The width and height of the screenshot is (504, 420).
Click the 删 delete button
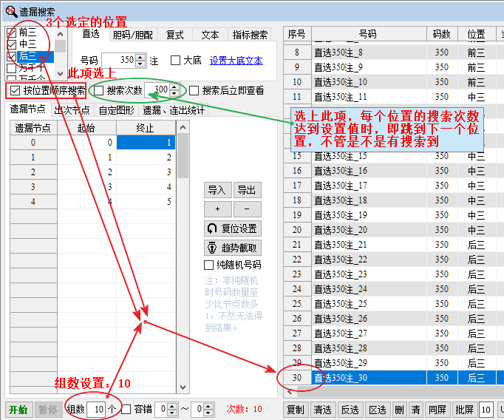[399, 409]
